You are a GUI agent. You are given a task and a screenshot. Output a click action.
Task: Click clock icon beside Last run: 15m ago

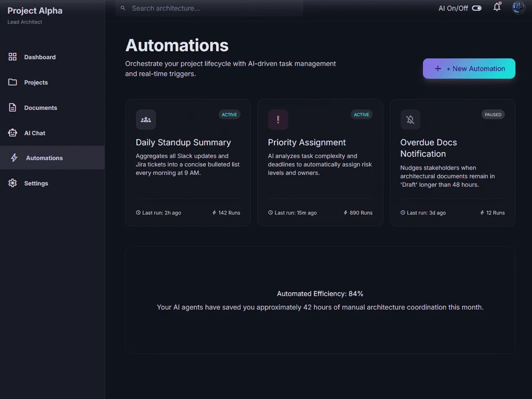coord(270,213)
